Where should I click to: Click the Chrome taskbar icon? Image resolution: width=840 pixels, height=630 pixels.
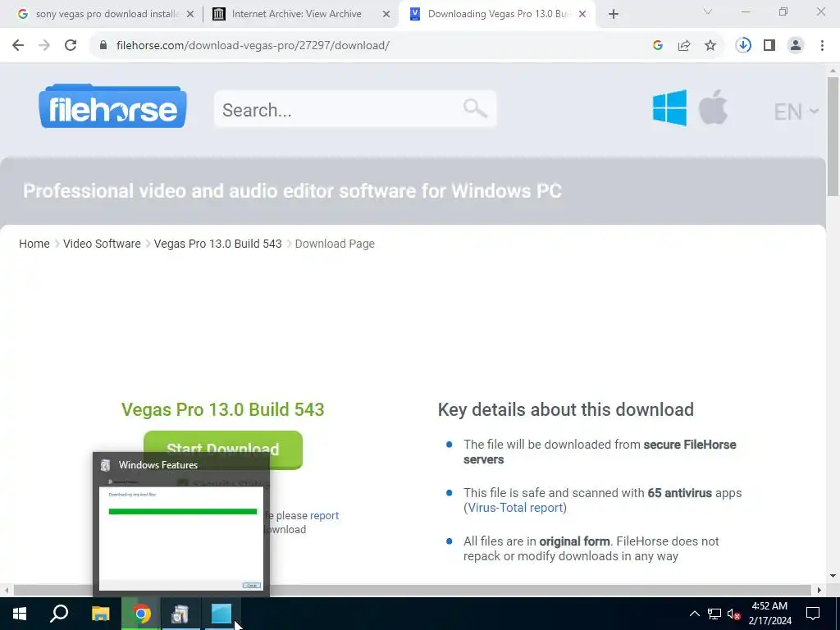(141, 614)
